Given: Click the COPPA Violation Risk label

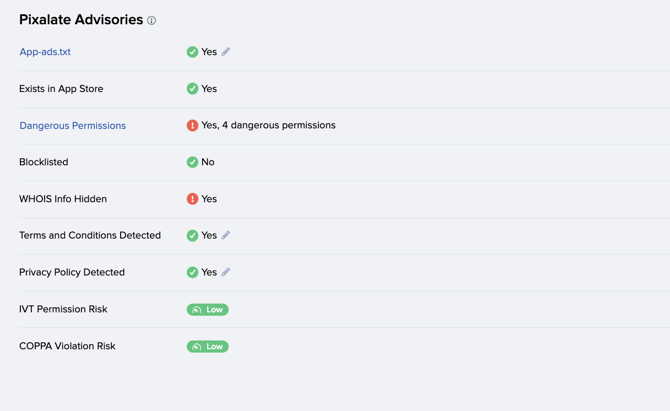Looking at the screenshot, I should coord(67,346).
